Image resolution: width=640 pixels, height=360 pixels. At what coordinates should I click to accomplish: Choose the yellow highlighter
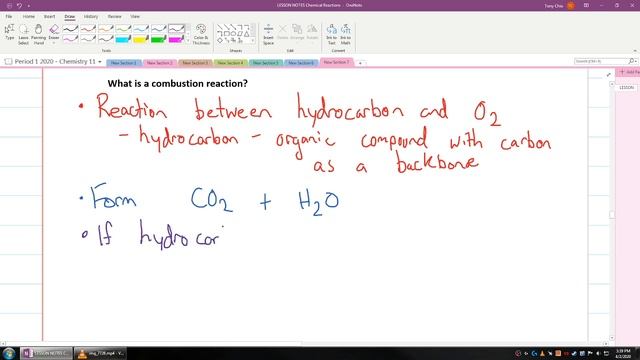tap(141, 39)
